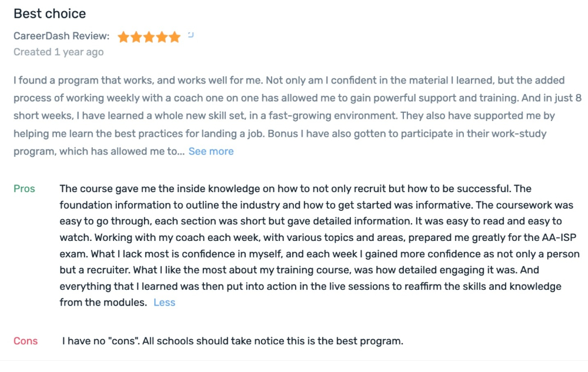The height and width of the screenshot is (372, 588).
Task: Select the fifth and last rating star
Action: (x=175, y=36)
